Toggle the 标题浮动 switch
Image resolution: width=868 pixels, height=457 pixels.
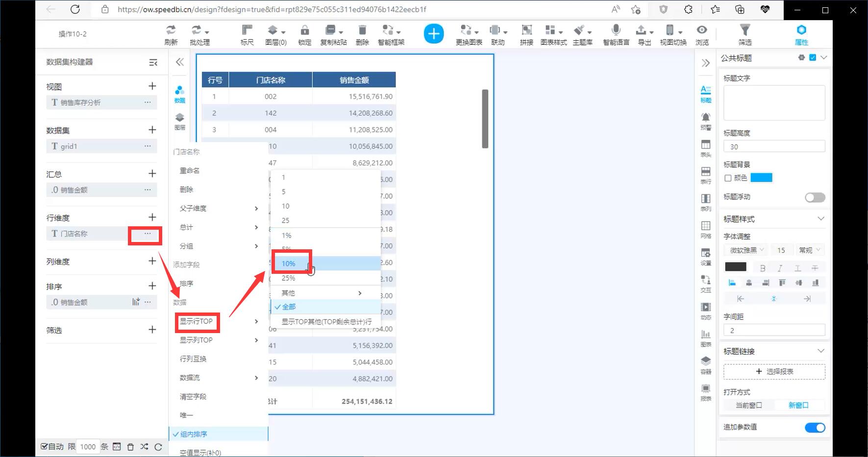(815, 197)
